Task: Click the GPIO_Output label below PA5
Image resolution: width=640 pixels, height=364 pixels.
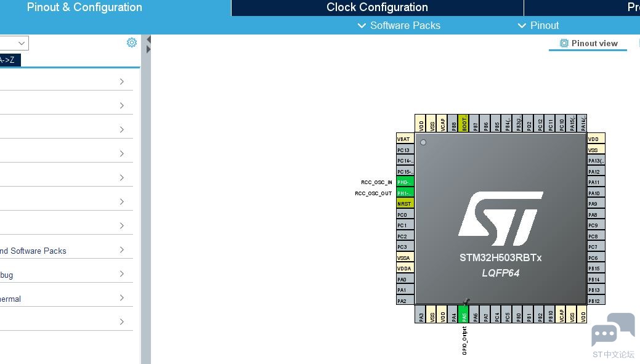Action: click(x=464, y=341)
